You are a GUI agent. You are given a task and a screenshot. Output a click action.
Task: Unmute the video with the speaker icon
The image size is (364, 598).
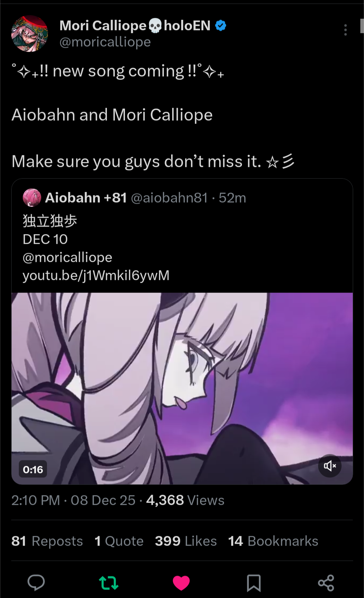330,466
